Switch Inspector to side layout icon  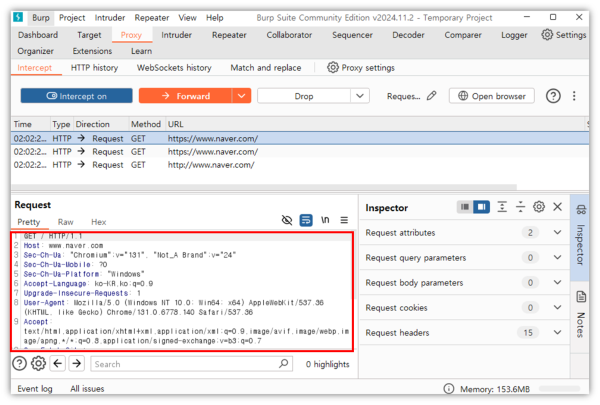tap(481, 207)
